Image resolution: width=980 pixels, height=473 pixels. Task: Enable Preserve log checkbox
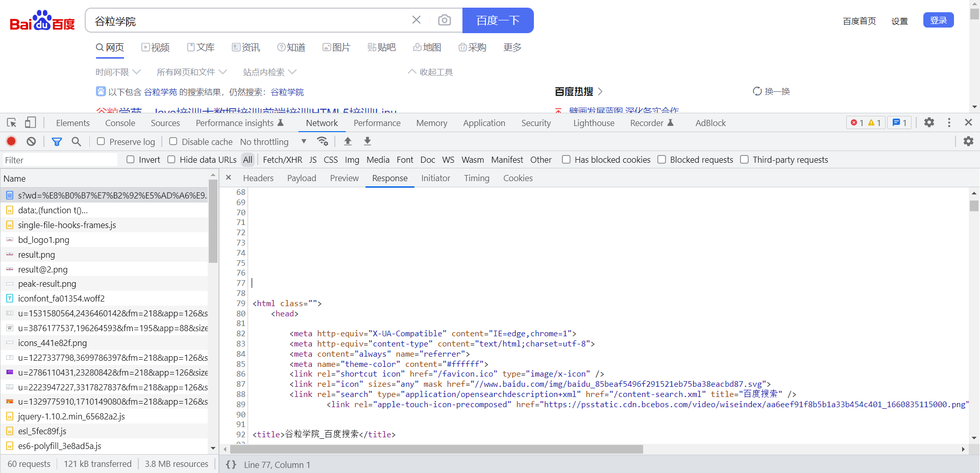point(101,141)
